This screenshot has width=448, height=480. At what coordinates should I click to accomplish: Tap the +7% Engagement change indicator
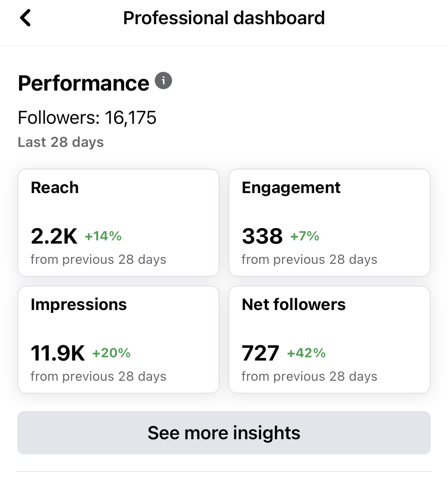point(305,236)
